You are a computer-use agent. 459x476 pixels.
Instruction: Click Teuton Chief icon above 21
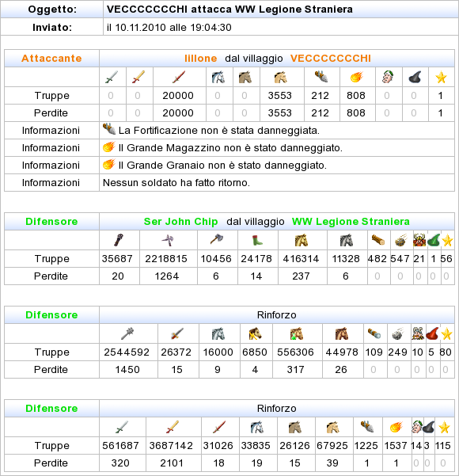click(419, 240)
